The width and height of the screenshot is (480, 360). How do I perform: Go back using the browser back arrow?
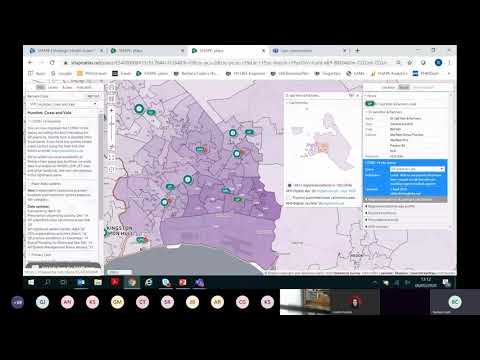(30, 62)
